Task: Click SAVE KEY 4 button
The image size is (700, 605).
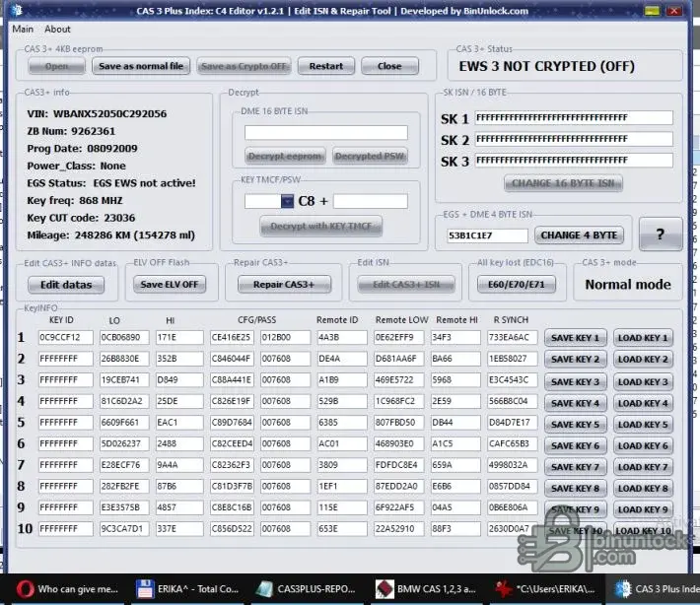Action: pos(575,403)
